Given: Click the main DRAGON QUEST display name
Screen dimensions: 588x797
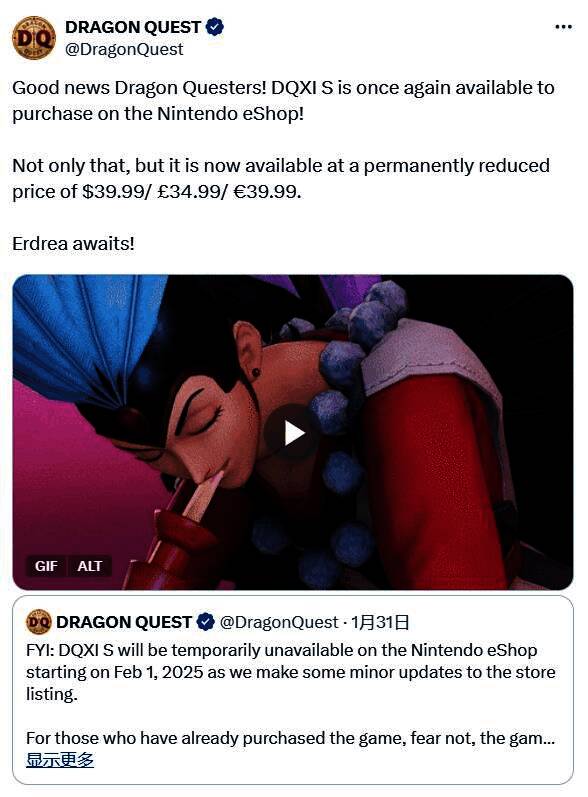Looking at the screenshot, I should 133,27.
